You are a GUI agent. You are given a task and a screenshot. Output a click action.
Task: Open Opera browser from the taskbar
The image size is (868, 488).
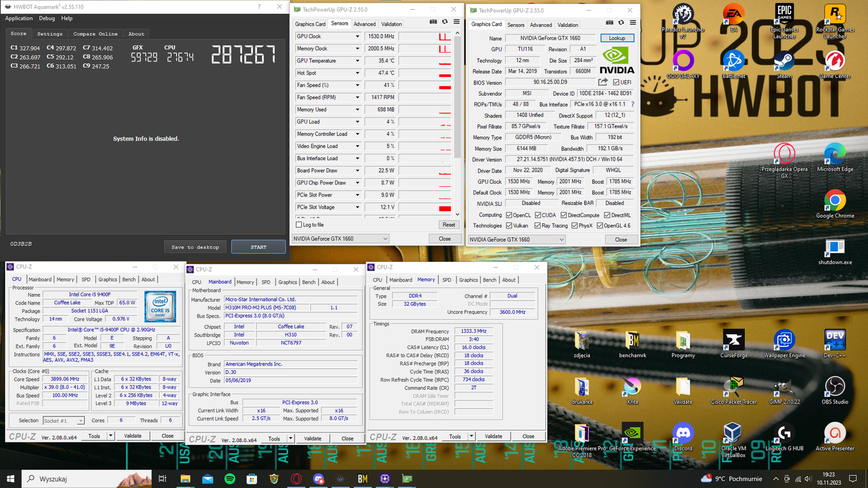[x=296, y=479]
